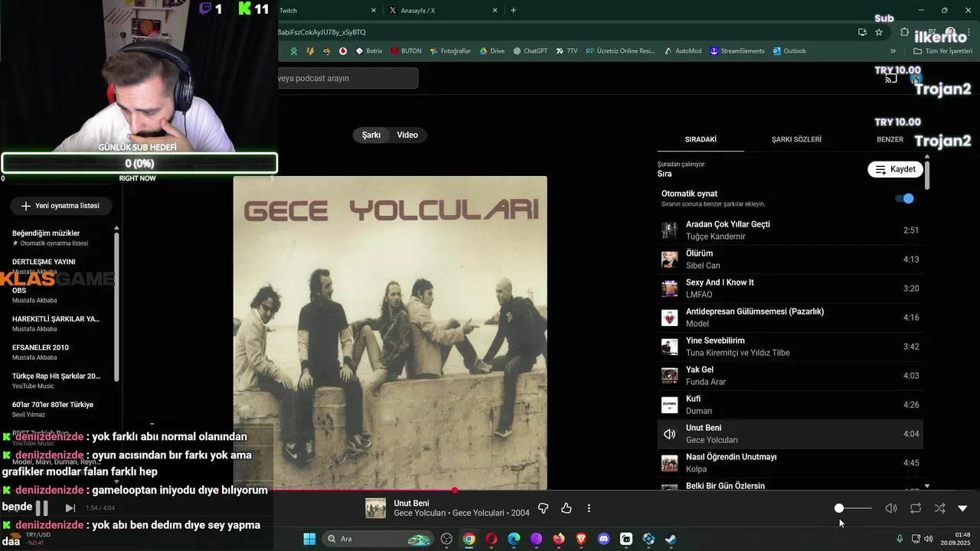The image size is (980, 551).
Task: Focus the podcast search field
Action: (348, 78)
